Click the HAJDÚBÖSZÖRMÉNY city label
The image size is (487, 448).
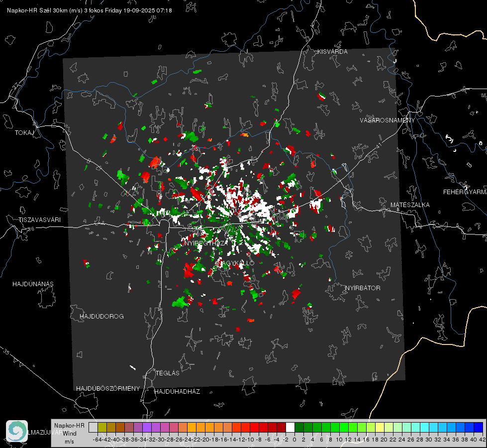coord(108,389)
